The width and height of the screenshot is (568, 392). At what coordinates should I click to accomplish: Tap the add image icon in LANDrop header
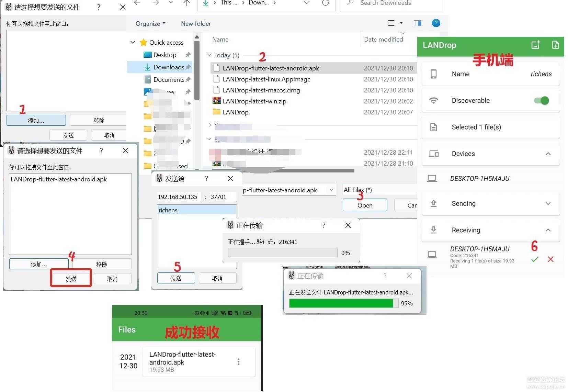[x=535, y=45]
